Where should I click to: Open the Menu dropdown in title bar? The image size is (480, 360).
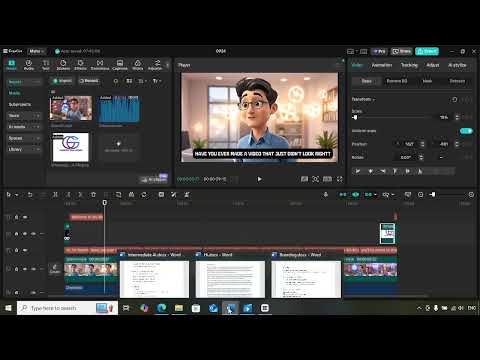(x=37, y=51)
